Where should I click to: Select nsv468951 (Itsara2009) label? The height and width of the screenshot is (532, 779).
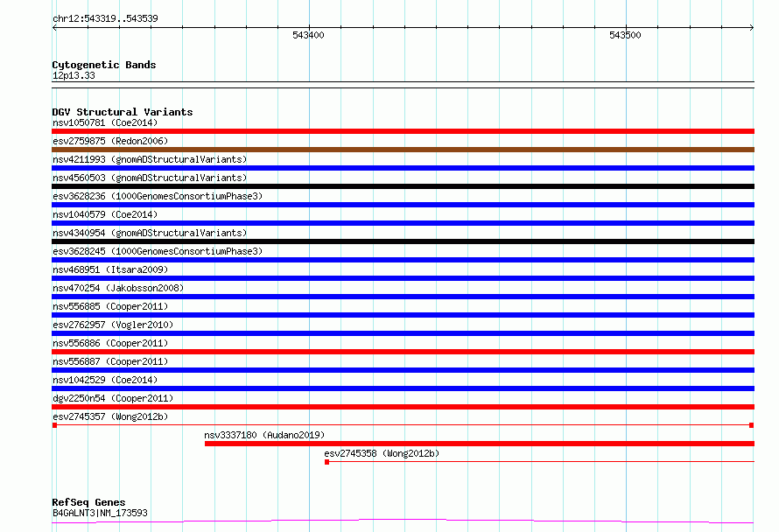[x=110, y=269]
